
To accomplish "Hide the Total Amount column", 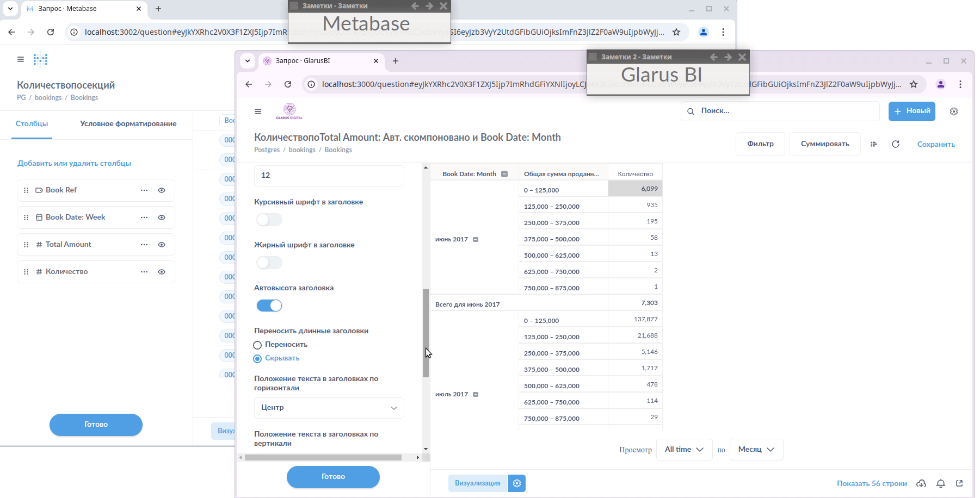I will click(x=162, y=245).
